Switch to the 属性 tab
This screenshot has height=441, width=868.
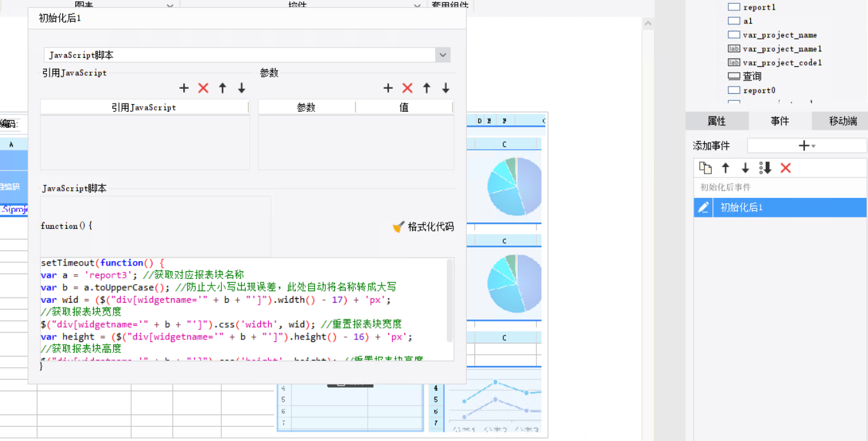click(x=716, y=121)
